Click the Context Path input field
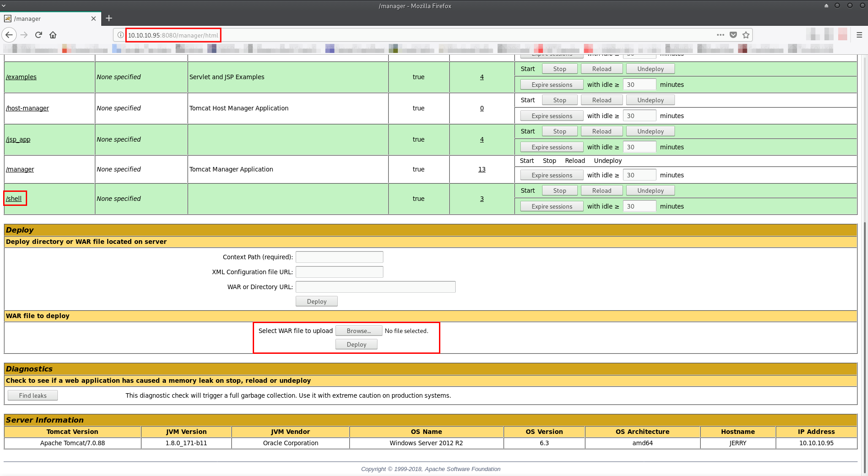The height and width of the screenshot is (476, 868). 340,257
